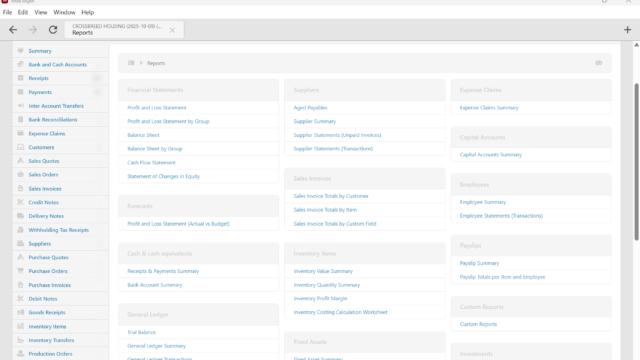Open Inventory Costing Calculation Worksheet
Screen dimensions: 640x360
coord(340,312)
